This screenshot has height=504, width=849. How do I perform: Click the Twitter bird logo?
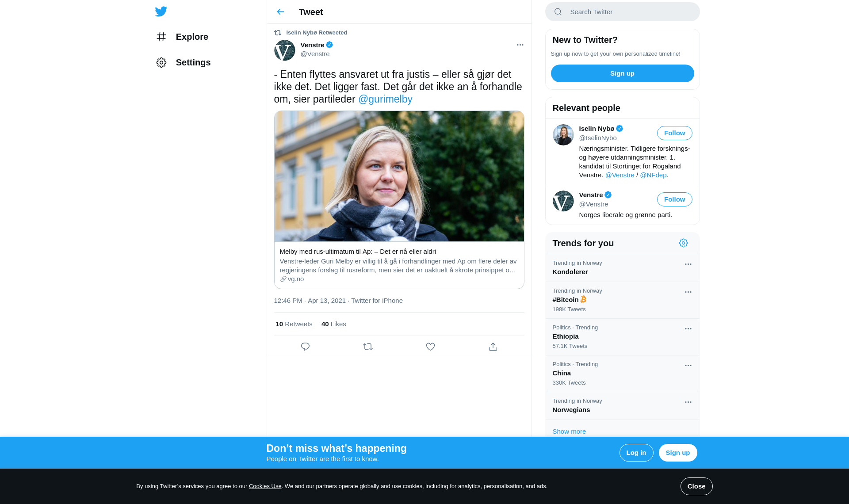(161, 11)
